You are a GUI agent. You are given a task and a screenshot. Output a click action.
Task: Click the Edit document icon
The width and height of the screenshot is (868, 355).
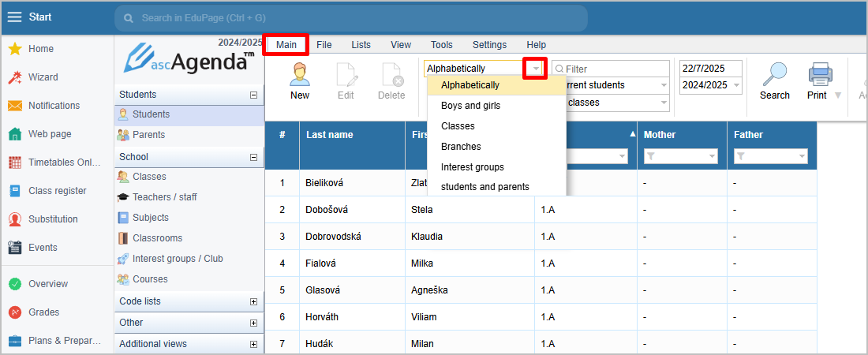click(346, 74)
